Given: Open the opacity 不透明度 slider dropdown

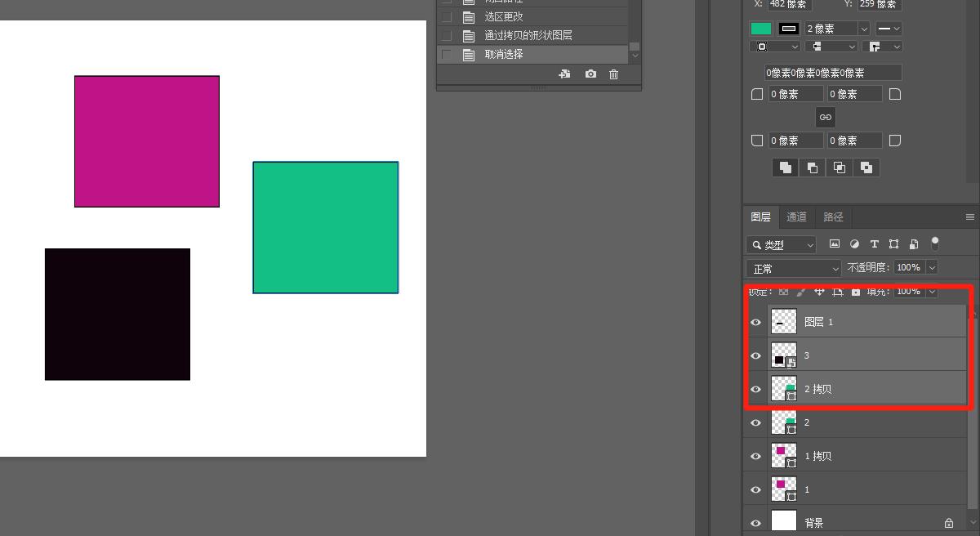Looking at the screenshot, I should (932, 267).
